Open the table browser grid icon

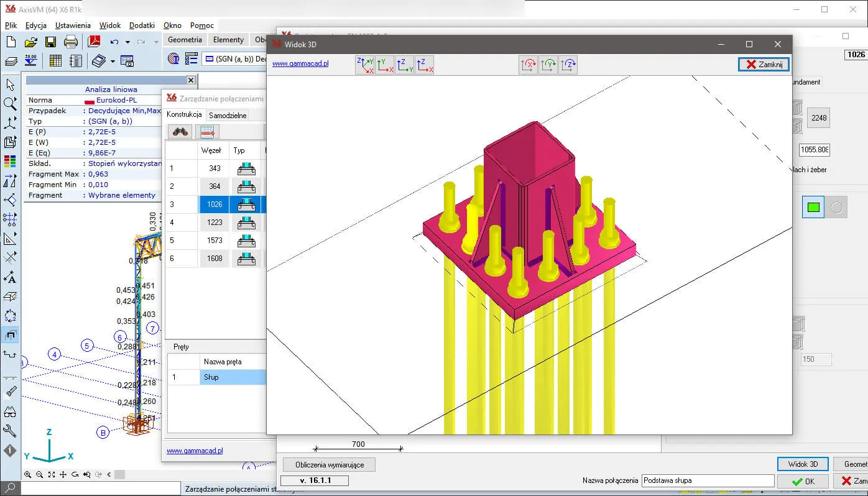55,60
